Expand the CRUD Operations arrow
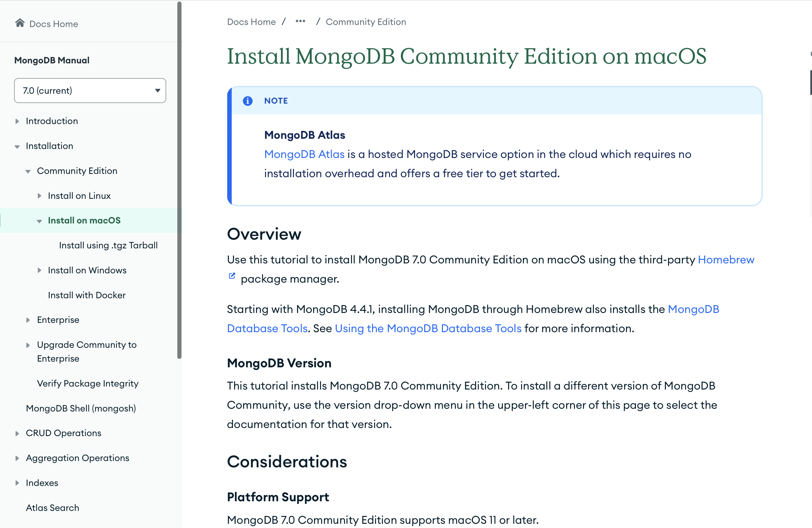This screenshot has height=528, width=812. [17, 433]
